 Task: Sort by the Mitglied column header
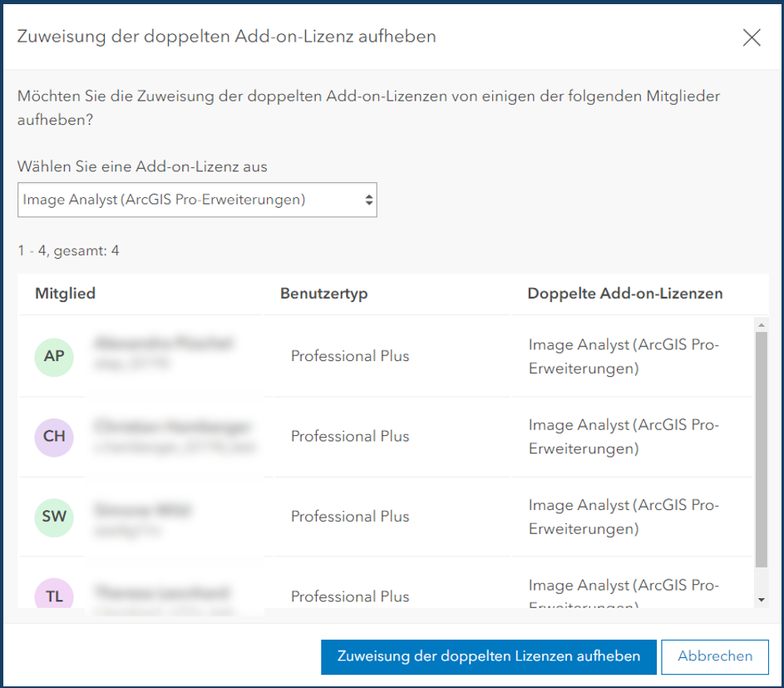click(x=65, y=293)
